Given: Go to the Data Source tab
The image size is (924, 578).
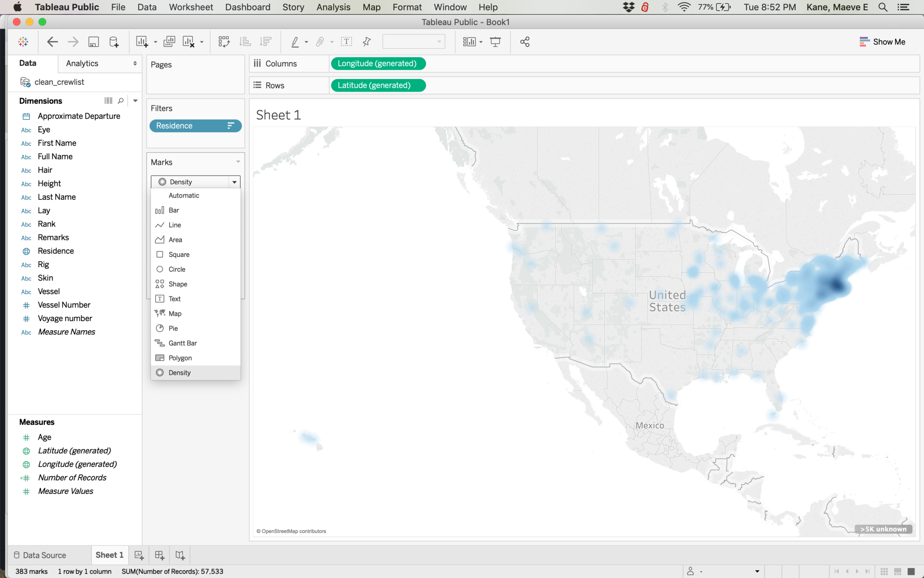Looking at the screenshot, I should pyautogui.click(x=40, y=555).
